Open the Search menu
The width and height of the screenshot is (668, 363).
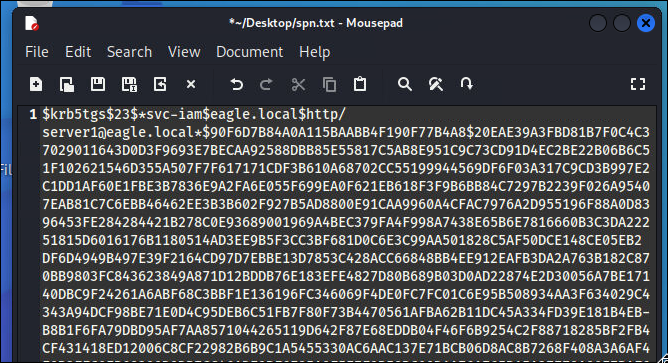tap(129, 52)
